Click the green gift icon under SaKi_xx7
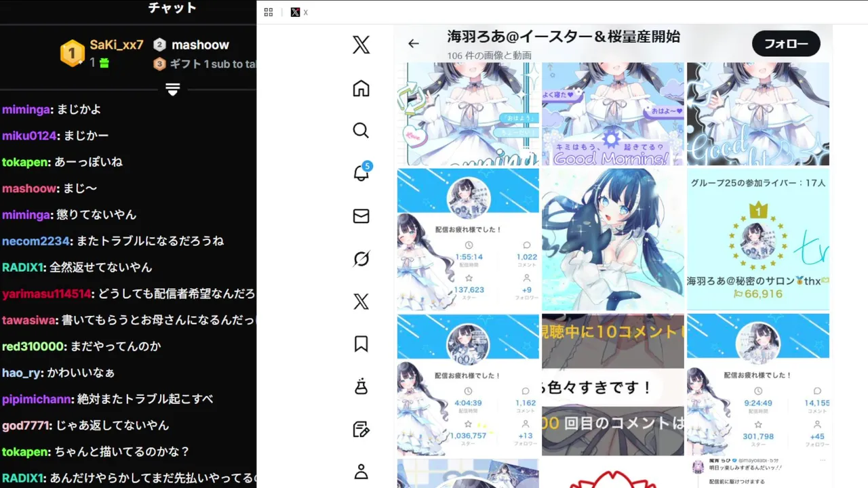 point(104,63)
